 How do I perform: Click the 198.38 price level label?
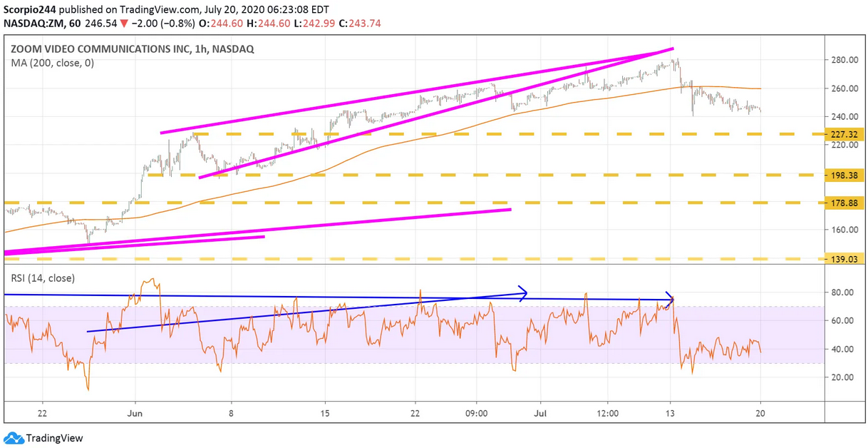click(844, 175)
